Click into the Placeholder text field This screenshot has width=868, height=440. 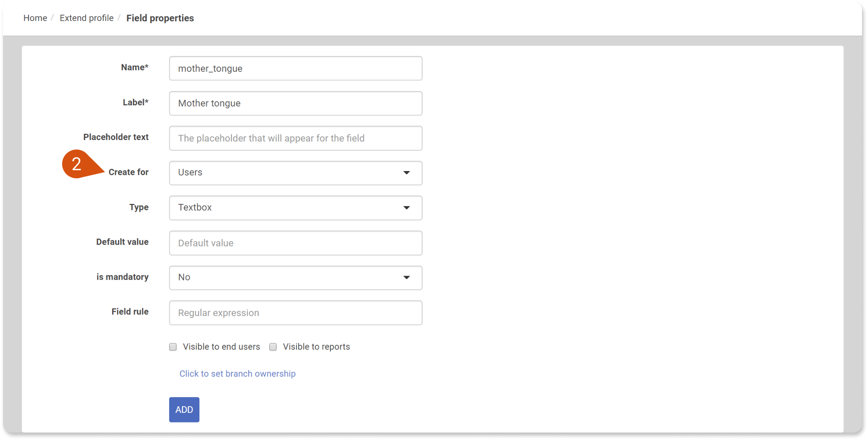point(295,138)
